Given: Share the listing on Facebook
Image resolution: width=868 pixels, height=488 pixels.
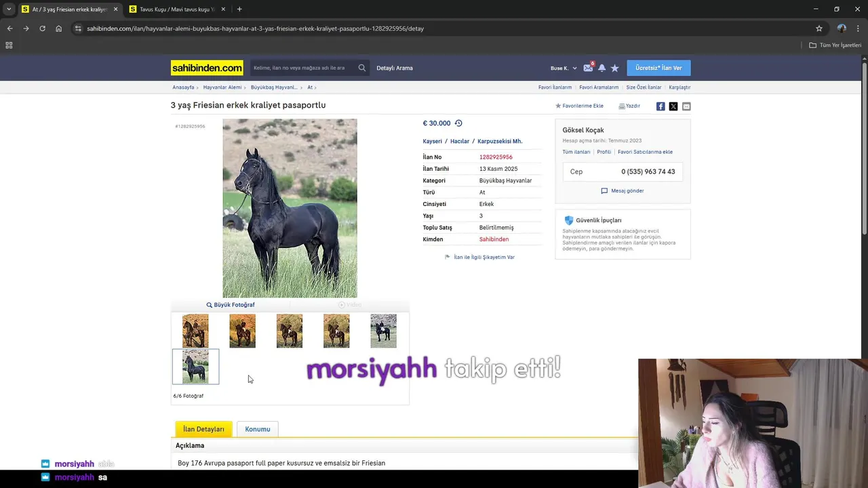Looking at the screenshot, I should click(660, 106).
